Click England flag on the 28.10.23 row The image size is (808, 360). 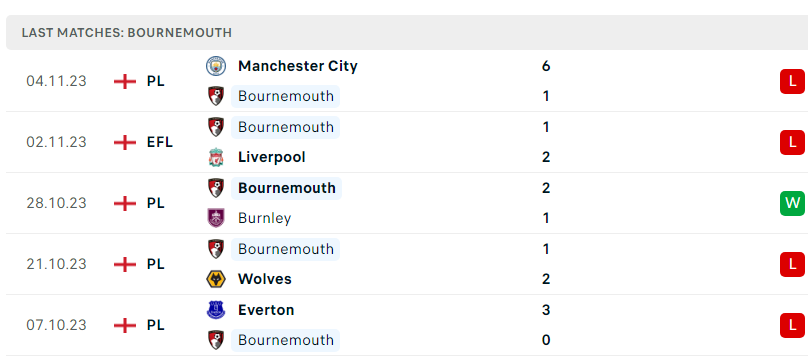[125, 203]
